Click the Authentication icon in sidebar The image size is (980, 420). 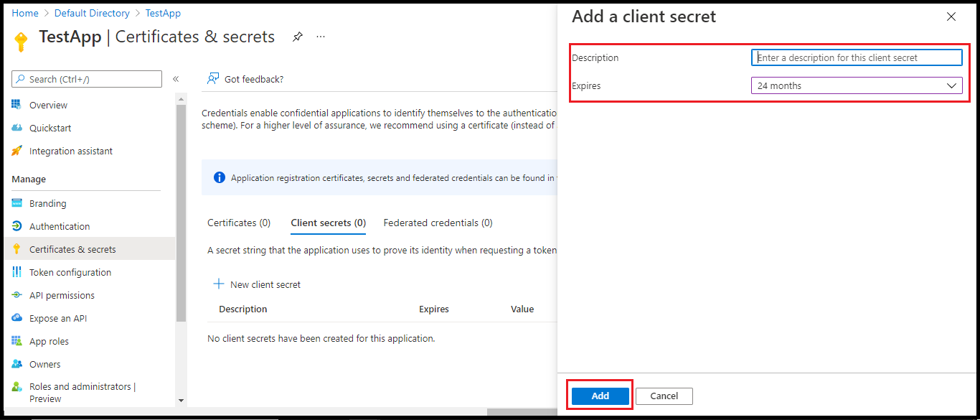(17, 226)
